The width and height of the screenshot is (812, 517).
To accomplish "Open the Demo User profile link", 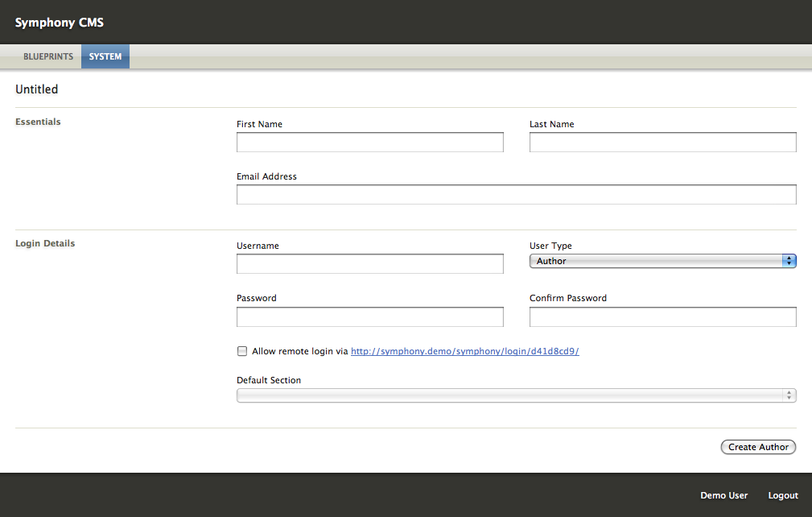I will click(x=723, y=496).
